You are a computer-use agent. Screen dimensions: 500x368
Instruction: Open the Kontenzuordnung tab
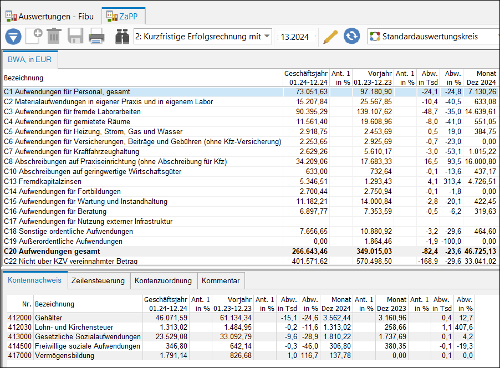pyautogui.click(x=163, y=281)
